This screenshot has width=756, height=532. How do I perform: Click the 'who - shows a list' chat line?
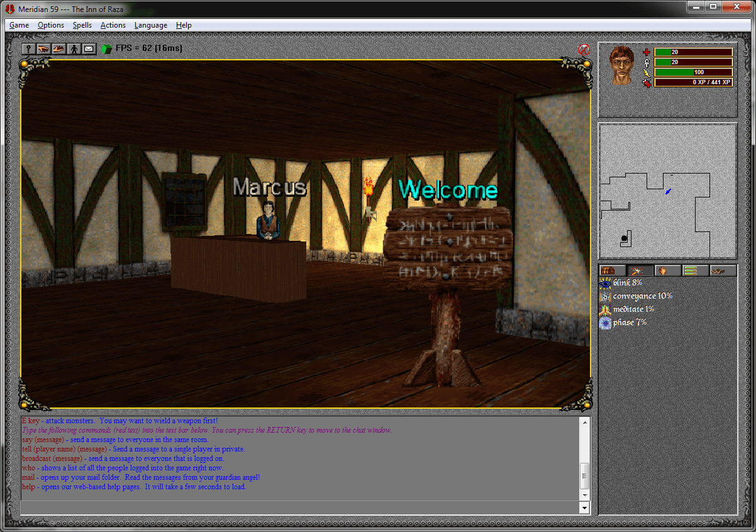tap(123, 468)
